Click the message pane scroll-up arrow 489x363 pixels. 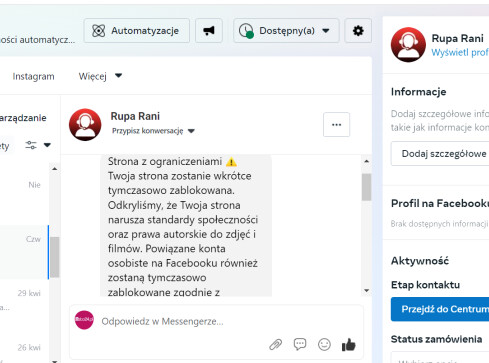[x=366, y=161]
